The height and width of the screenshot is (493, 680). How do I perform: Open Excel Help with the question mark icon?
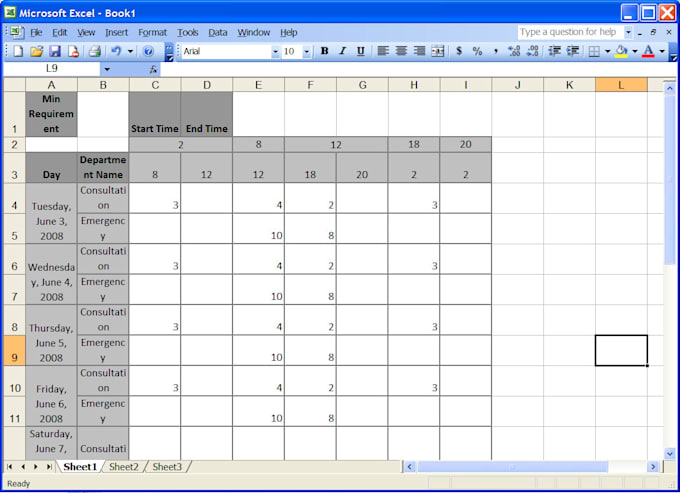click(x=148, y=51)
